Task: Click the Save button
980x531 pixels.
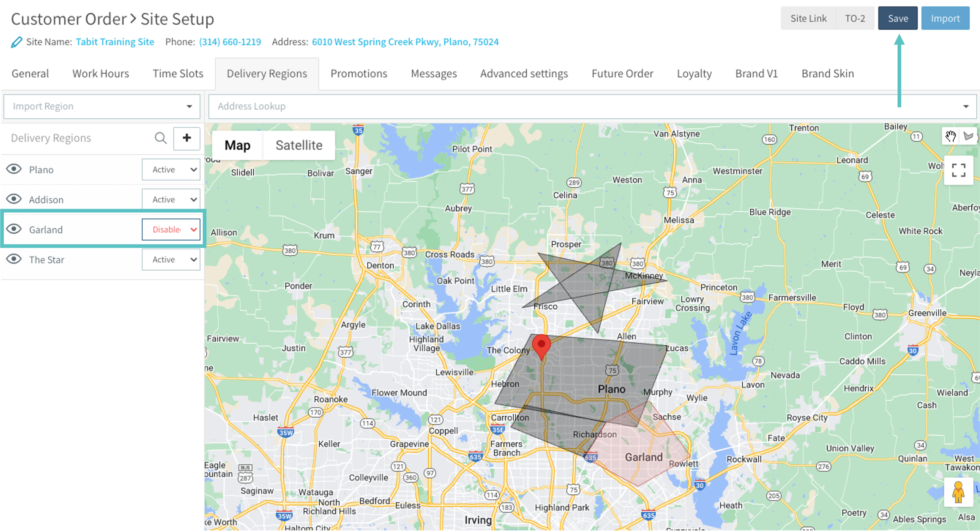Action: click(897, 19)
